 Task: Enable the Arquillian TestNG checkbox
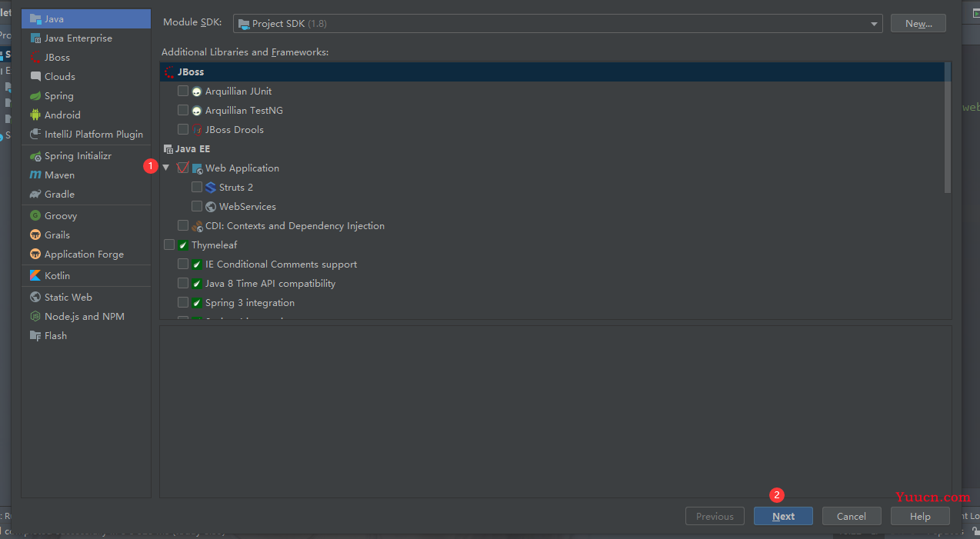coord(183,110)
